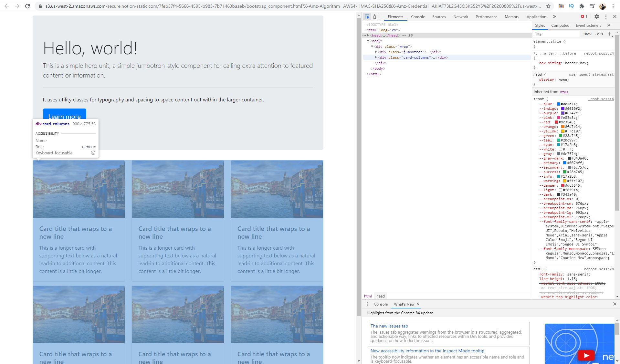Click the --pink color swatch
This screenshot has height=364, width=620.
[x=558, y=118]
